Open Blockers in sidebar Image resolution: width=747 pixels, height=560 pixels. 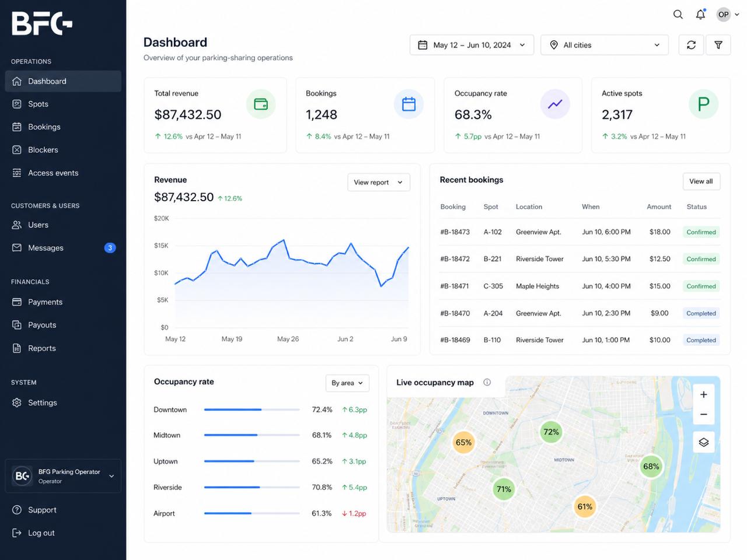(63, 150)
